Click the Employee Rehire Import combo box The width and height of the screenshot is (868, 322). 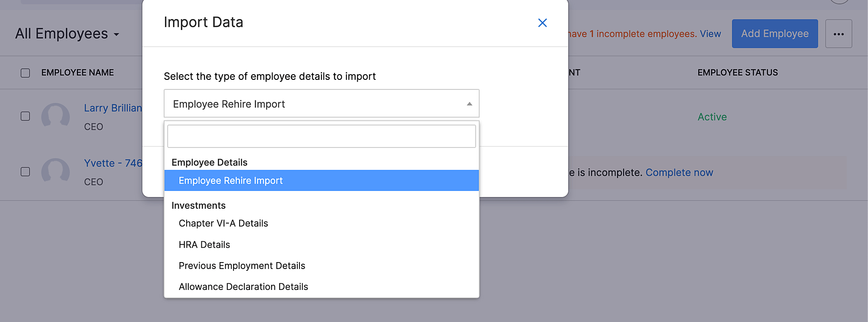pyautogui.click(x=321, y=104)
